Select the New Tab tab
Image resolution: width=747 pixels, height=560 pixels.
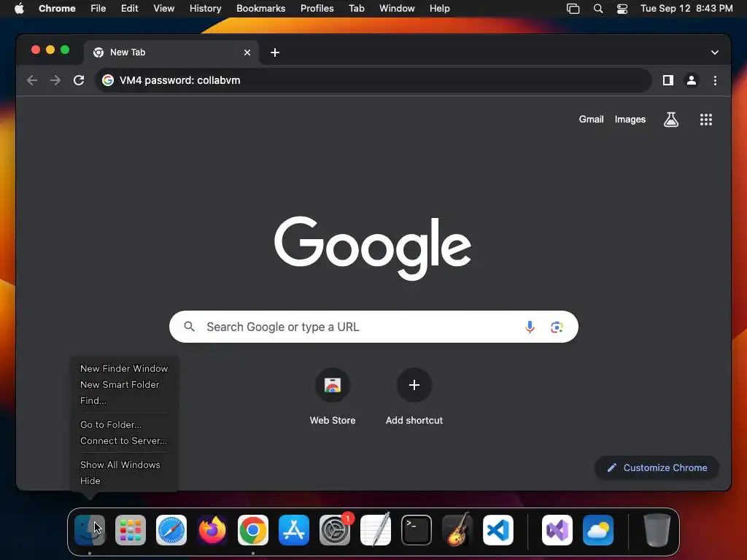tap(171, 52)
